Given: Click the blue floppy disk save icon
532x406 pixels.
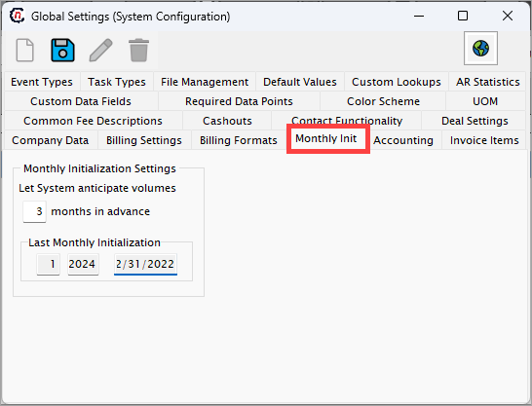Looking at the screenshot, I should 62,51.
